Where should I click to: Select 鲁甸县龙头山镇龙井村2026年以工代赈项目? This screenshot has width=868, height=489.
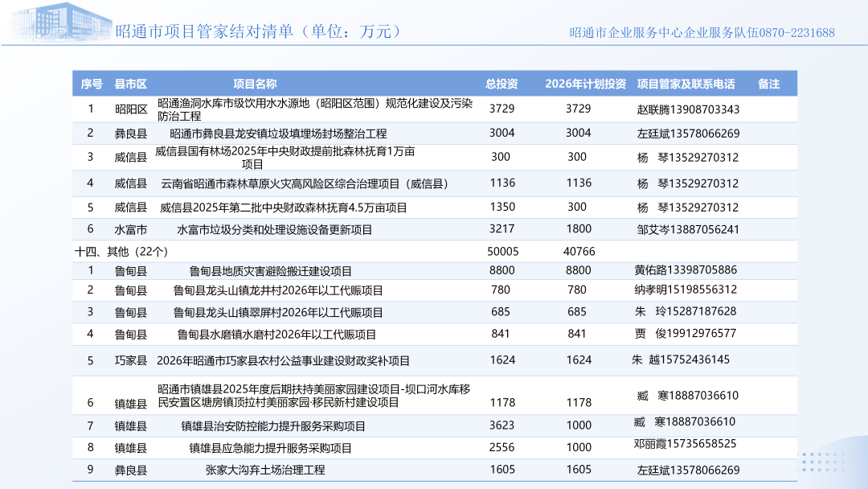(278, 290)
